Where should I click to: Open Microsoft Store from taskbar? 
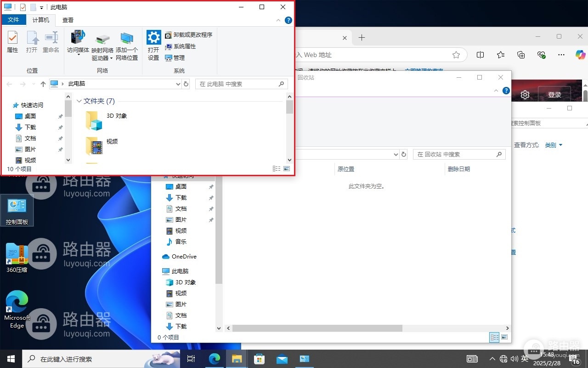[x=259, y=359]
